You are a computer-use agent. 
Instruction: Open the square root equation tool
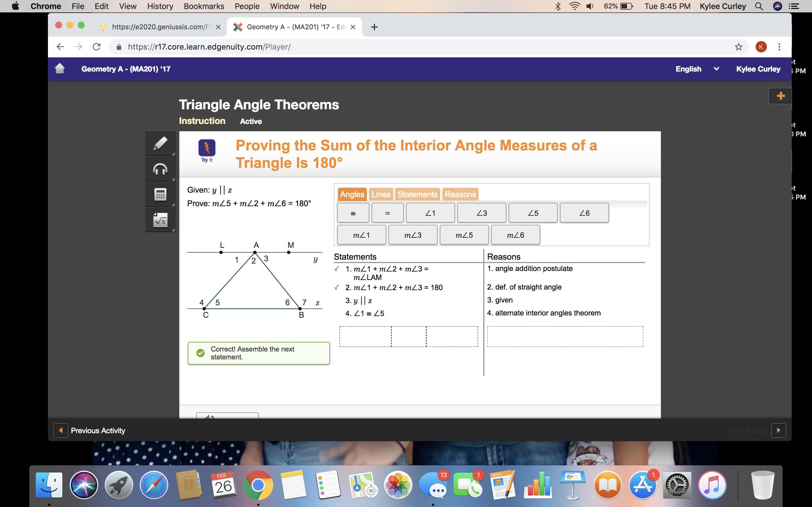[160, 220]
